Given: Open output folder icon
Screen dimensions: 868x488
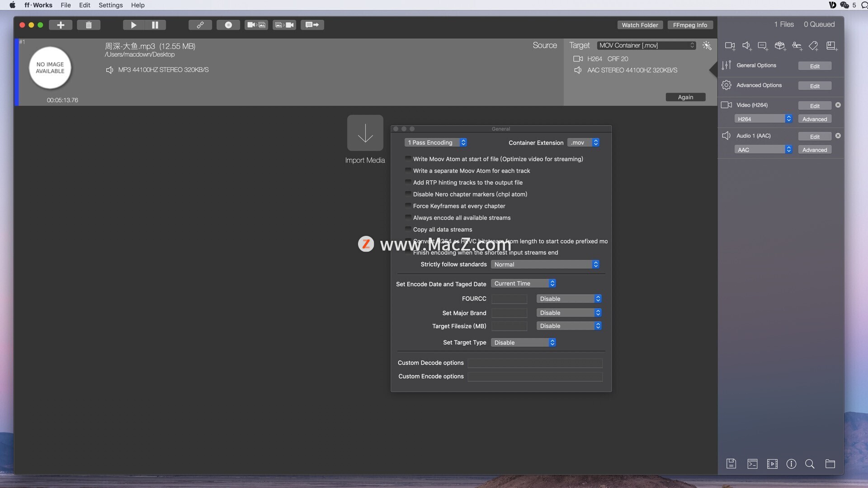Looking at the screenshot, I should tap(830, 464).
